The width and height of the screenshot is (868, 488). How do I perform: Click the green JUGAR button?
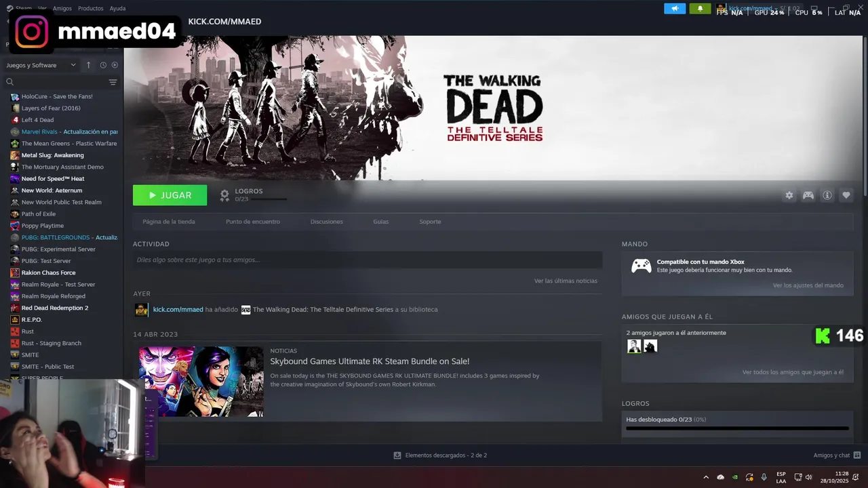(170, 195)
